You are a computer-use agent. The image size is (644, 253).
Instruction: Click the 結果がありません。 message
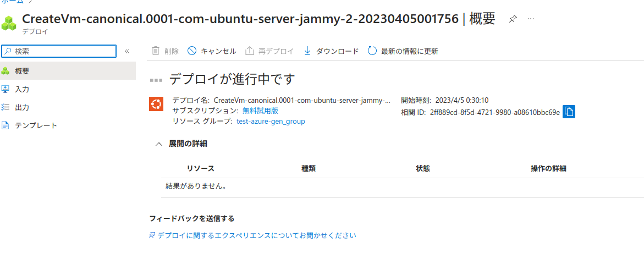196,186
